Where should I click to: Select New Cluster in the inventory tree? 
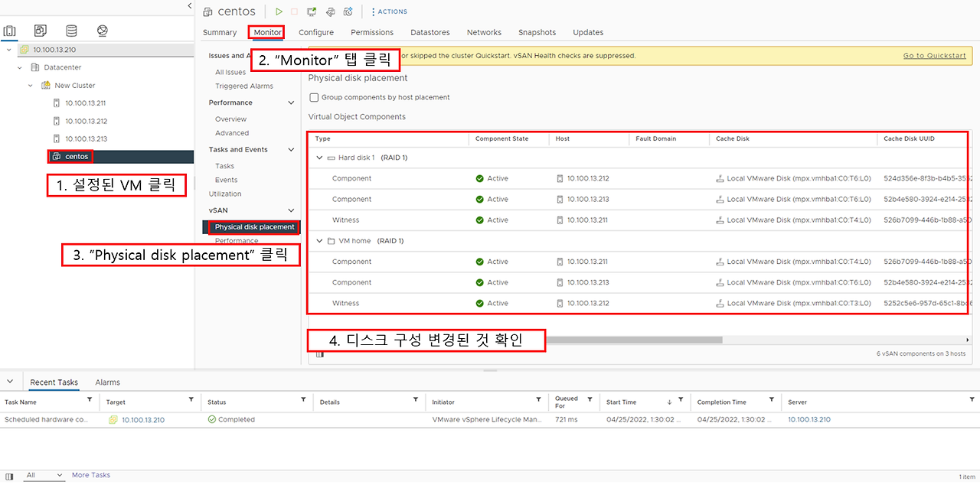[75, 86]
